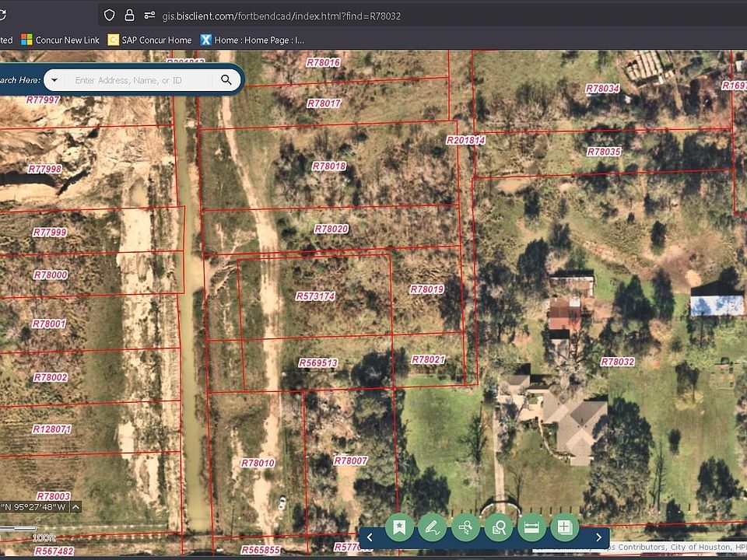Click the padlock site security icon
Screen dimensions: 747x560
click(129, 16)
